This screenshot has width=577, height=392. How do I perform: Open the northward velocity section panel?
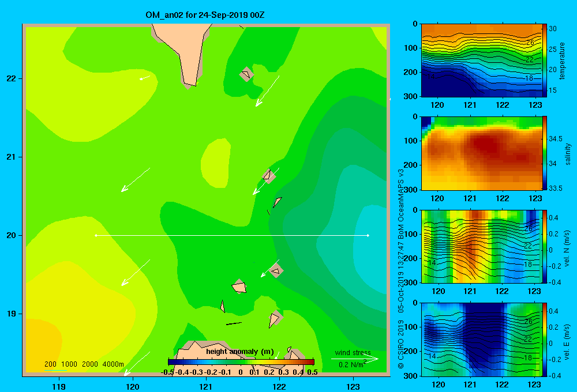[481, 246]
